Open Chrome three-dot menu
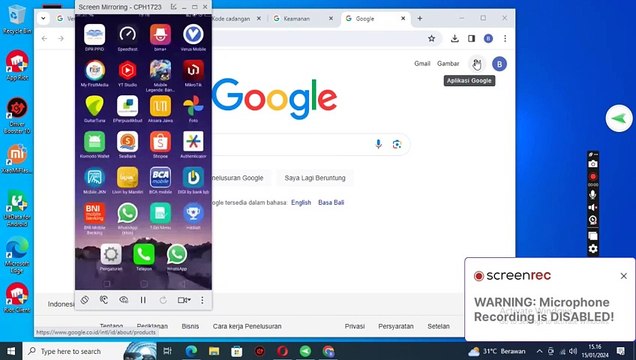This screenshot has height=360, width=636. [x=505, y=39]
